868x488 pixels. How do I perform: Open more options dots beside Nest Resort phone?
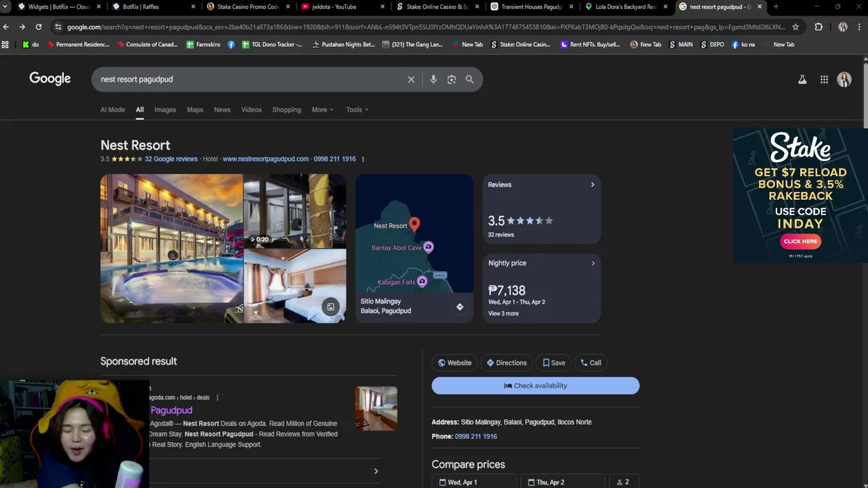(x=363, y=159)
